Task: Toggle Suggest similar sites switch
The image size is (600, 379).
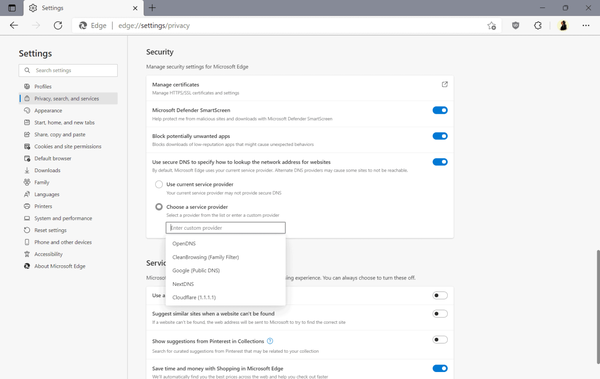Action: [440, 314]
